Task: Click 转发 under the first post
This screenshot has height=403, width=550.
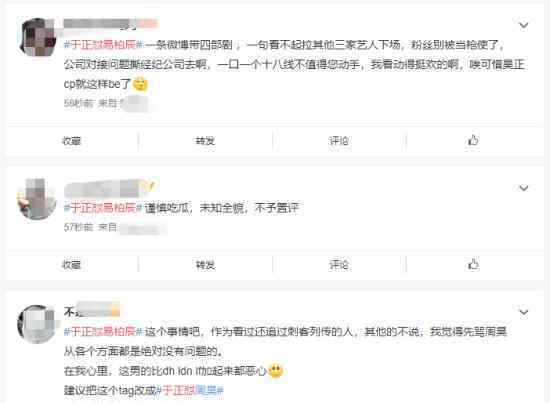Action: point(205,141)
